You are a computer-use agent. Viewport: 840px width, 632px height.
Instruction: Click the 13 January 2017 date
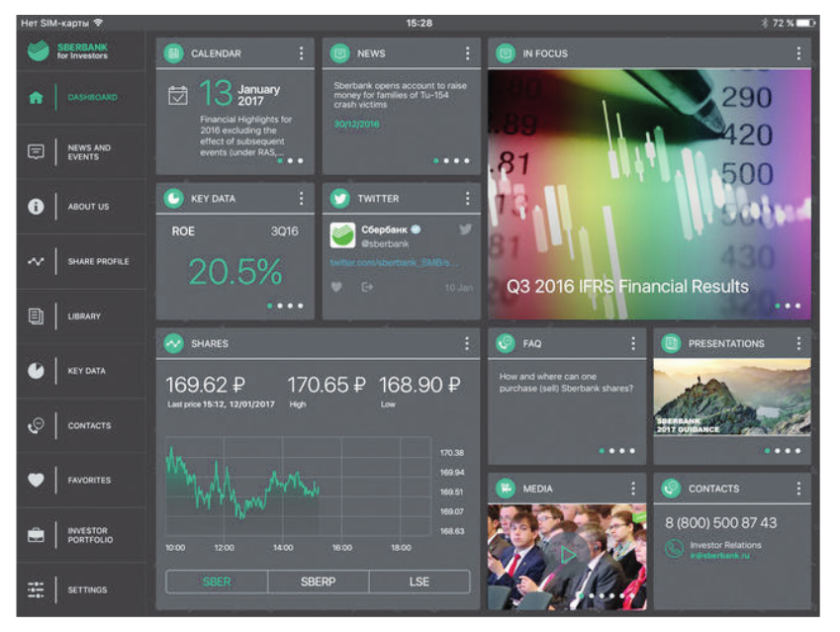pyautogui.click(x=240, y=93)
